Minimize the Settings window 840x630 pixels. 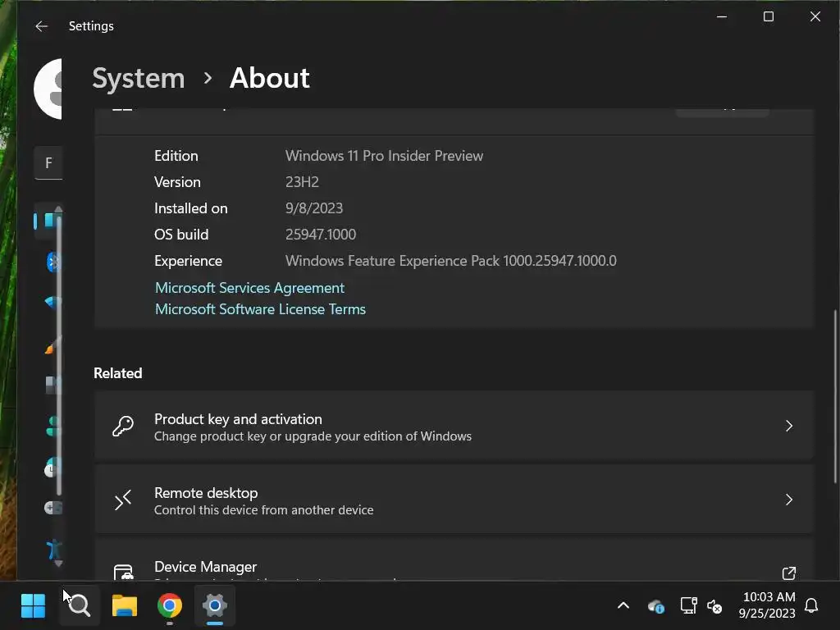[722, 16]
